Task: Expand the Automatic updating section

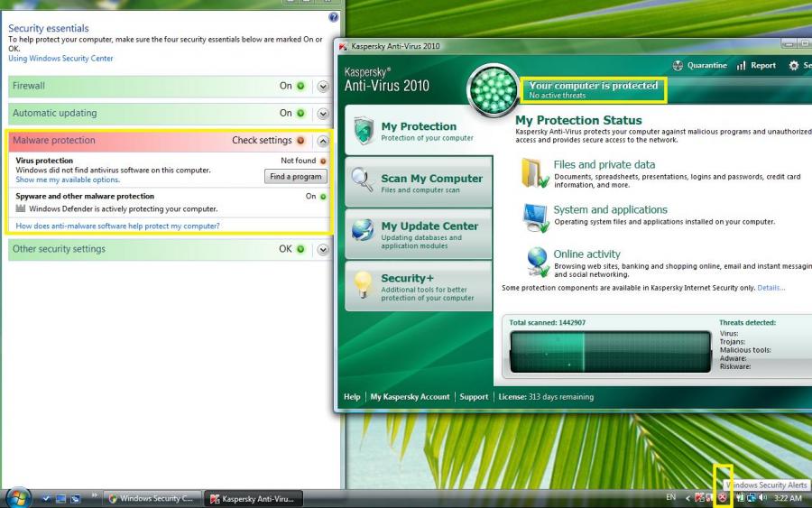Action: [323, 114]
